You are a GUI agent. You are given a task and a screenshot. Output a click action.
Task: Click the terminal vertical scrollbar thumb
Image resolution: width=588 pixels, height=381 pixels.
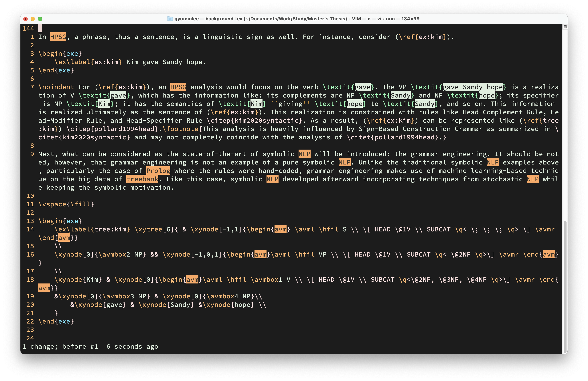click(565, 287)
